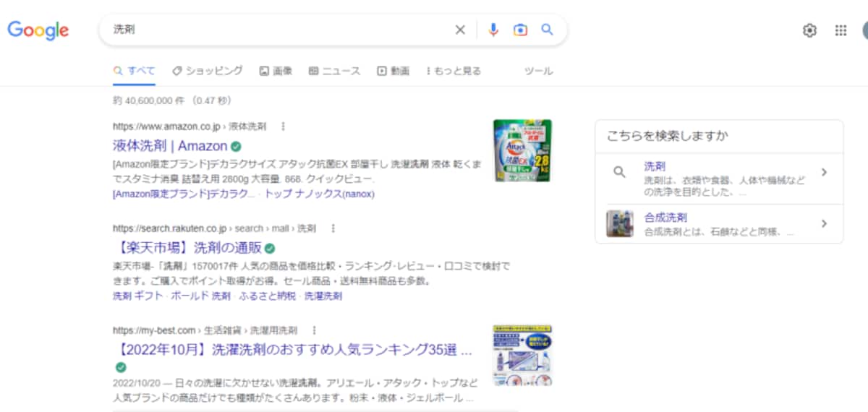Open the ボールド 洗剤 sitelink
The width and height of the screenshot is (868, 412).
pos(200,296)
